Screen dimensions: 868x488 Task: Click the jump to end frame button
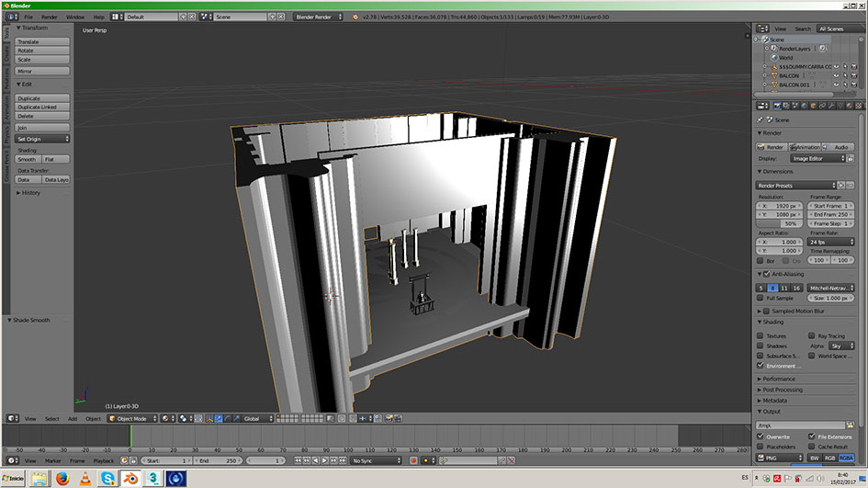344,460
